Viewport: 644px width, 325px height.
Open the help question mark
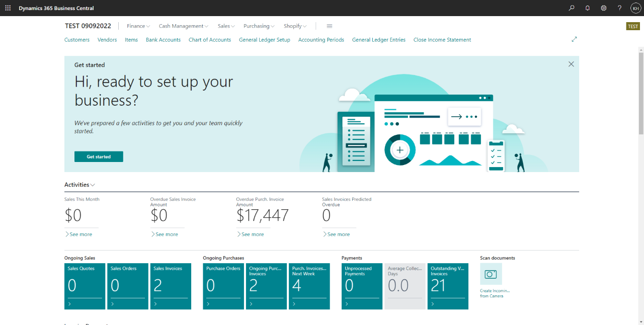pos(620,8)
